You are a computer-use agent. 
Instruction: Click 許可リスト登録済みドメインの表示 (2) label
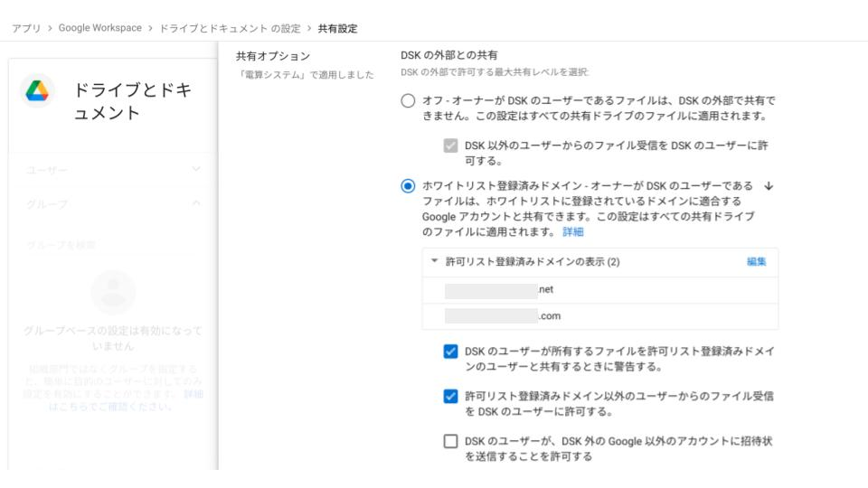click(x=533, y=262)
